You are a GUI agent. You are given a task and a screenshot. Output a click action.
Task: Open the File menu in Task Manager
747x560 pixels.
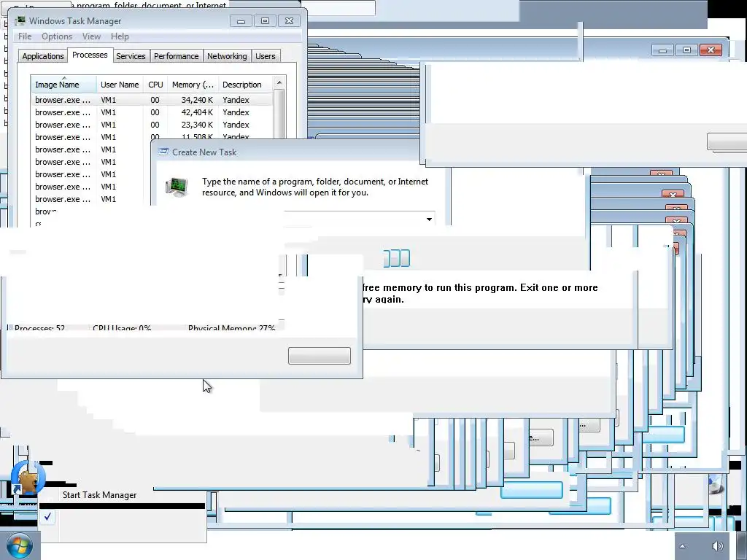tap(25, 36)
